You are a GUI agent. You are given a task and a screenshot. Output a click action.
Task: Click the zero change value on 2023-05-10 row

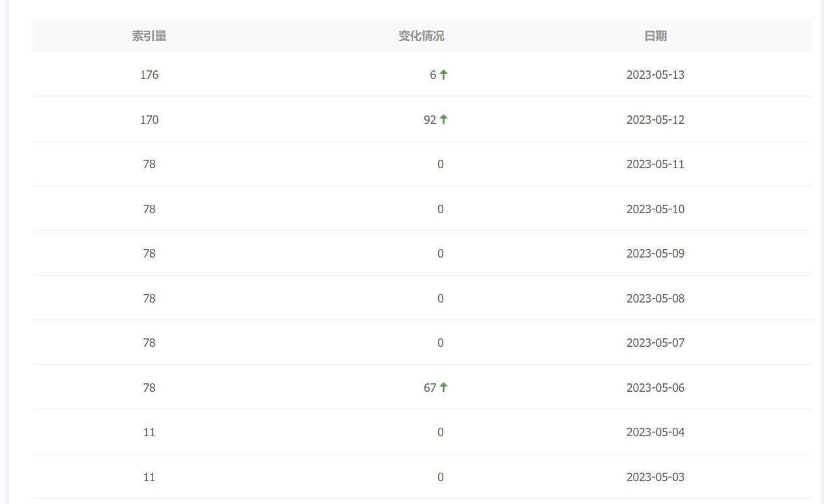coord(441,209)
